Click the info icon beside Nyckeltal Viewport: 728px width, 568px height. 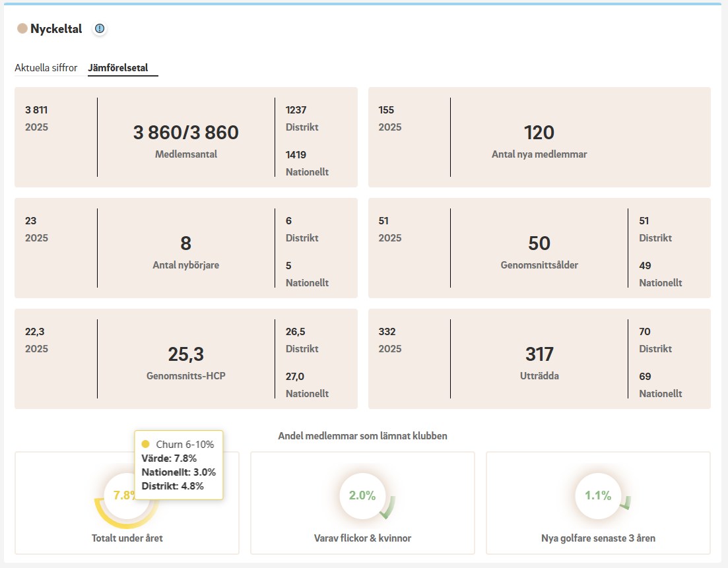pos(100,28)
